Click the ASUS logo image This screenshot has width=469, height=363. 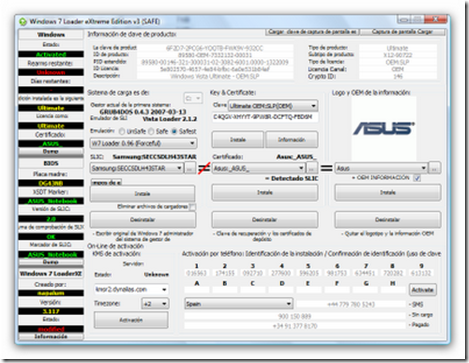[x=384, y=129]
